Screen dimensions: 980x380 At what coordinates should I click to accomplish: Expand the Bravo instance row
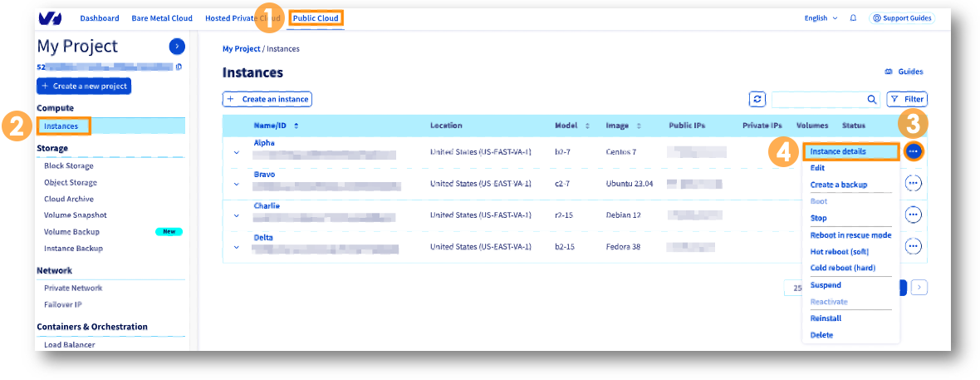236,184
